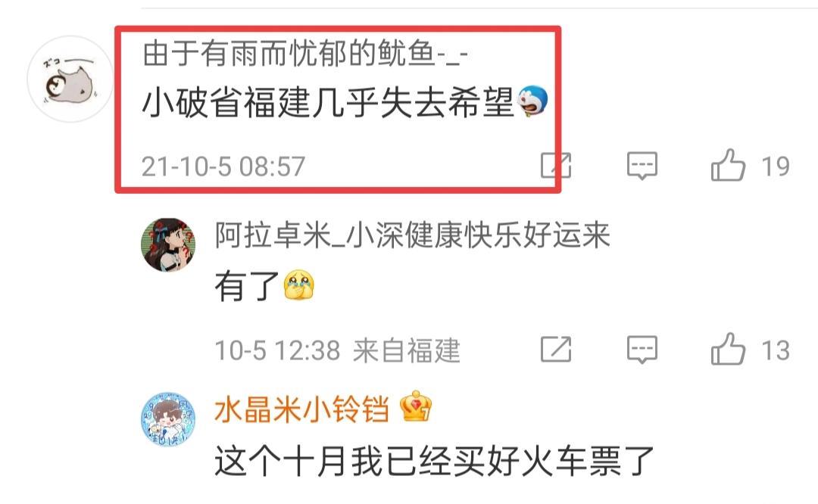Viewport: 818px width, 504px height.
Task: Tap reply text 这个十月我已经买好火车票了
Action: pos(435,461)
